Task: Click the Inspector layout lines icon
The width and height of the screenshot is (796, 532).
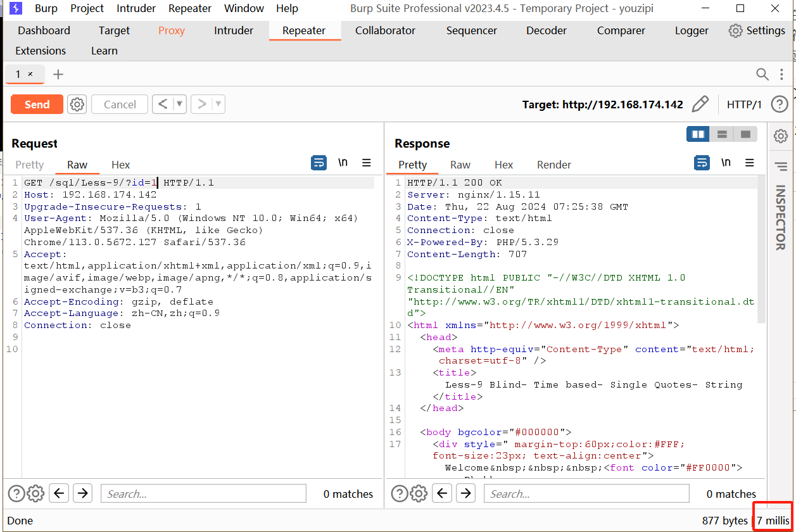Action: click(781, 167)
